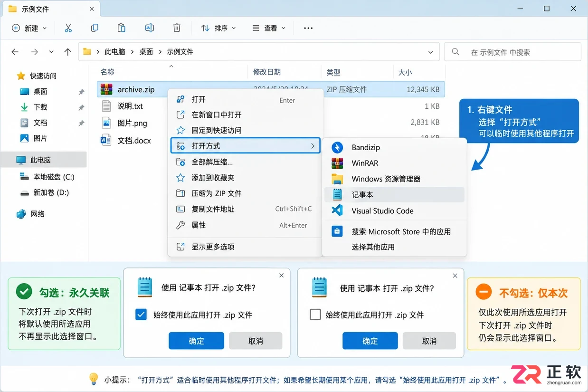Sort by the 类型 column header

point(333,72)
